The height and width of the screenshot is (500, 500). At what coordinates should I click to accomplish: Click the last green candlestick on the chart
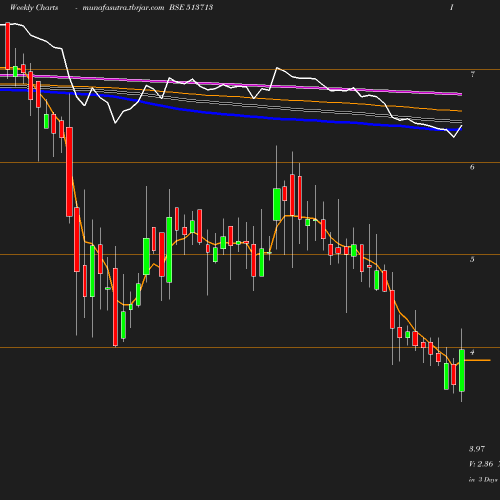[462, 370]
